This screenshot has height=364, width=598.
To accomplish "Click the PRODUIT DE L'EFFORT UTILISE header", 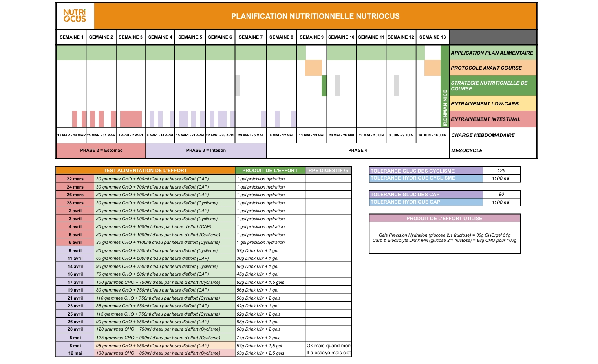I will click(x=444, y=219).
